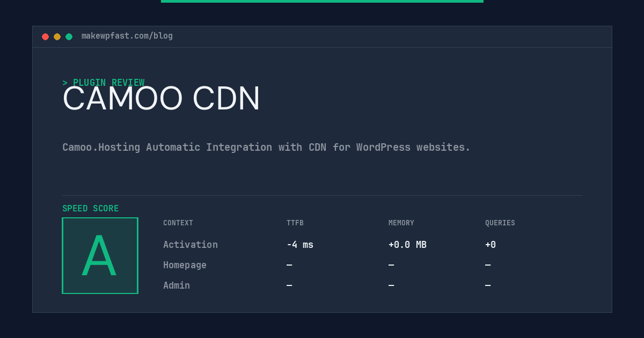
Task: Select the '> PLUGIN REVIEW' label
Action: click(104, 83)
